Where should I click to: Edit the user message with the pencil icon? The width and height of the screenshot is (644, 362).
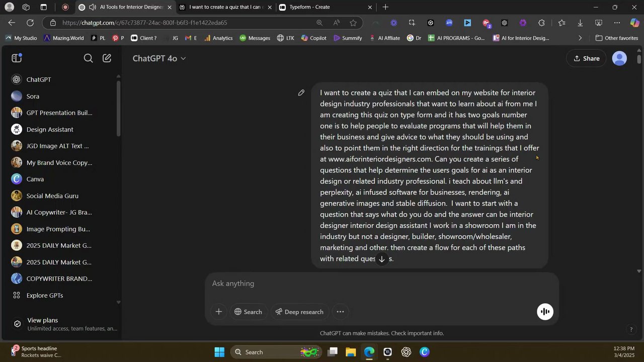pos(301,93)
